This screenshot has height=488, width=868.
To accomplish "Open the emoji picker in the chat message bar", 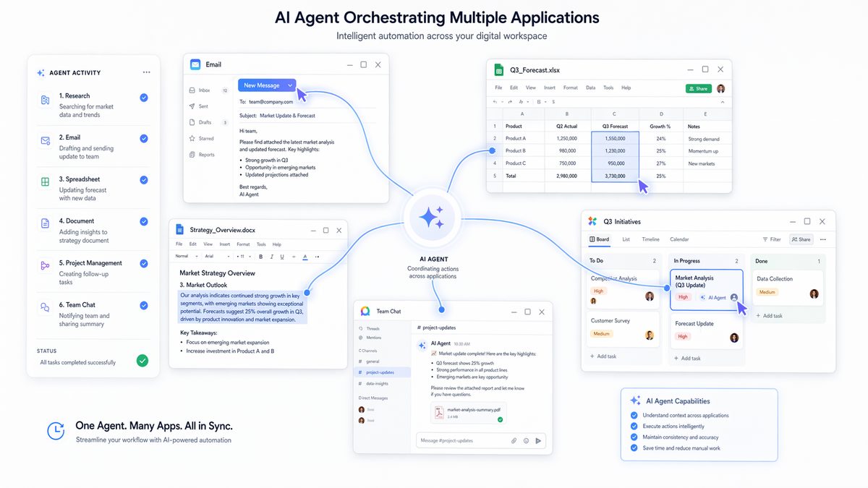I will 526,440.
